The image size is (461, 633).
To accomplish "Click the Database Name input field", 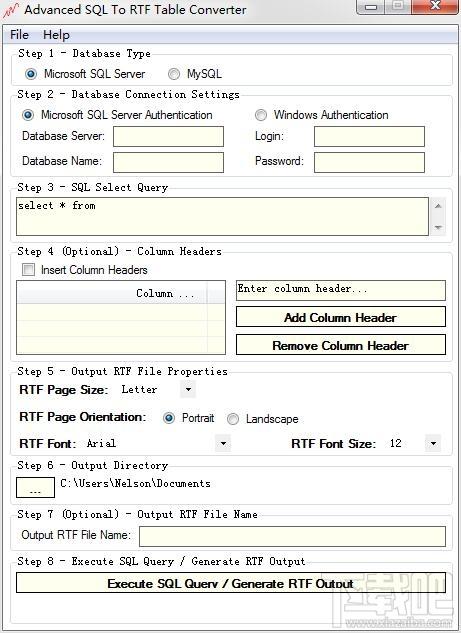I will (168, 162).
